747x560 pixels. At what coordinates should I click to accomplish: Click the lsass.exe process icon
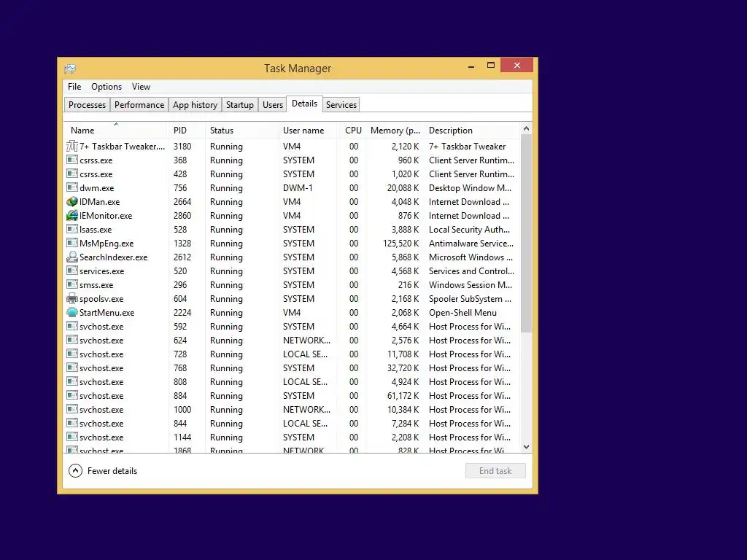tap(72, 228)
